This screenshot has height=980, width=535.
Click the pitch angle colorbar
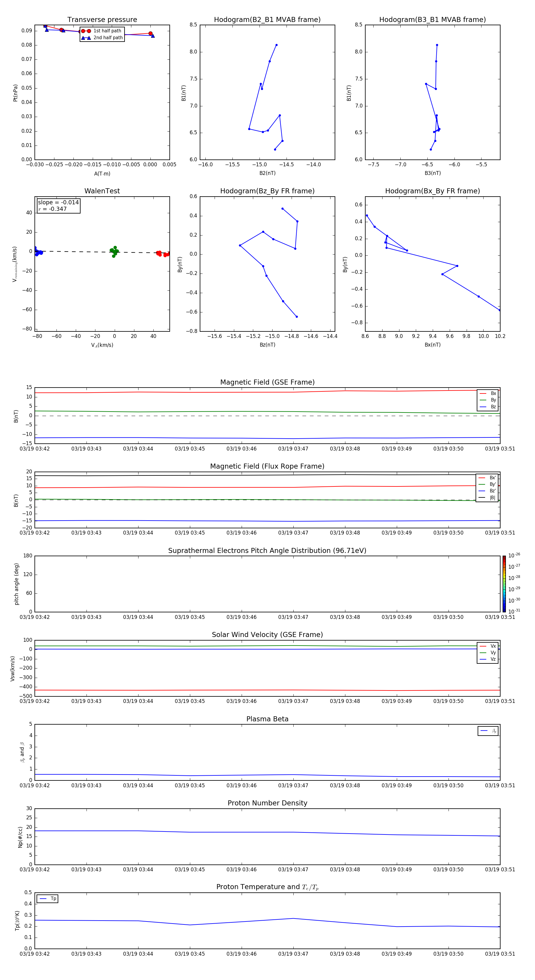(504, 584)
